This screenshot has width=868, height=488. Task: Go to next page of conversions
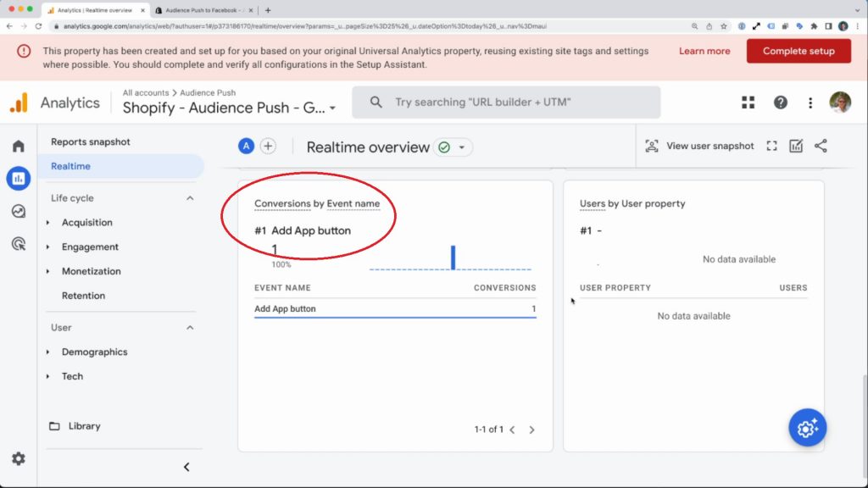coord(531,430)
